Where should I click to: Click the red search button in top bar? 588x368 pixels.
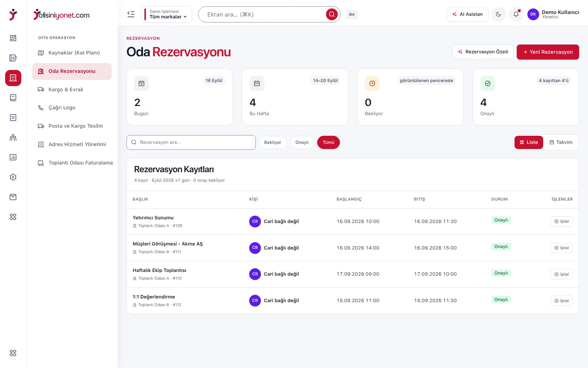(332, 14)
